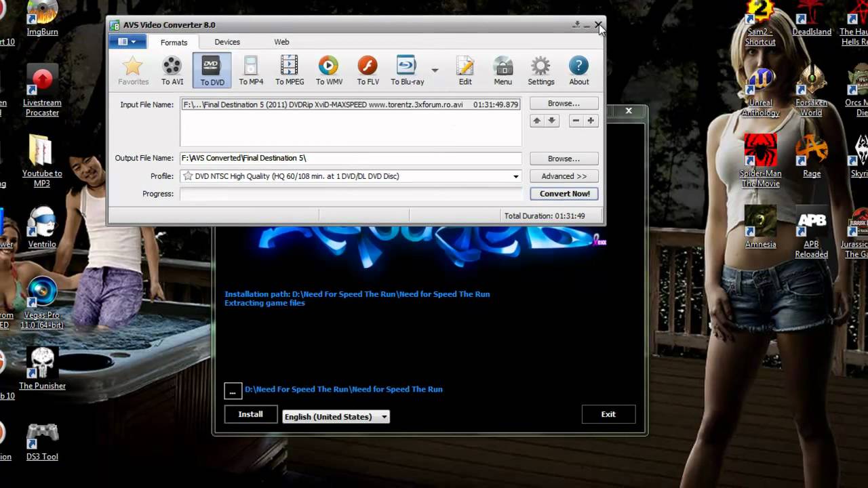This screenshot has height=488, width=868.
Task: Open the Favorites star icon
Action: 133,70
